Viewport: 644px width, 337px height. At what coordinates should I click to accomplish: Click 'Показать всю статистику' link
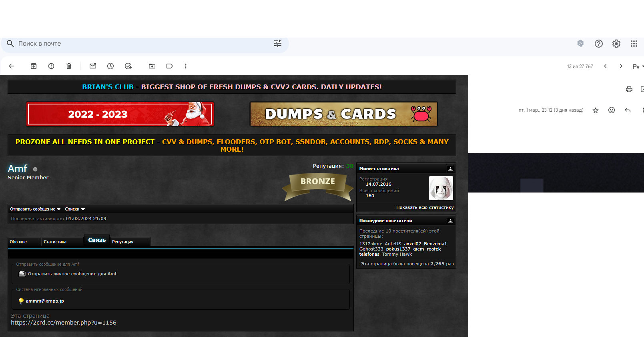point(425,207)
